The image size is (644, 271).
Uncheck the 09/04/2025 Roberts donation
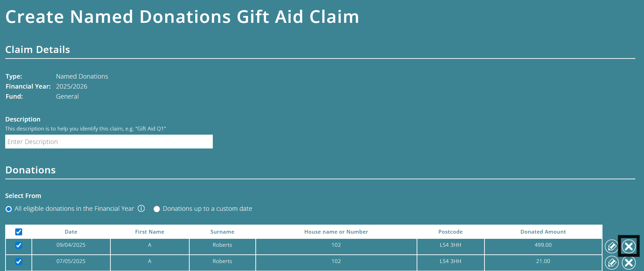18,246
